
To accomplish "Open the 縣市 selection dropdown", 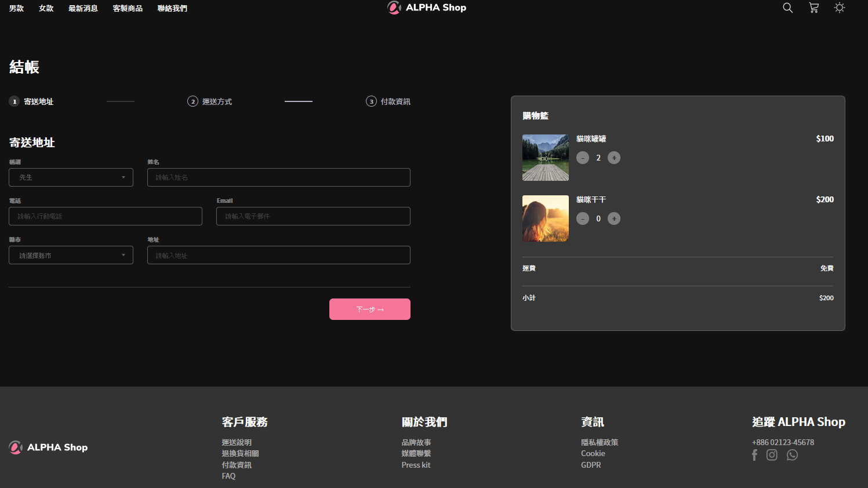I will pos(71,255).
